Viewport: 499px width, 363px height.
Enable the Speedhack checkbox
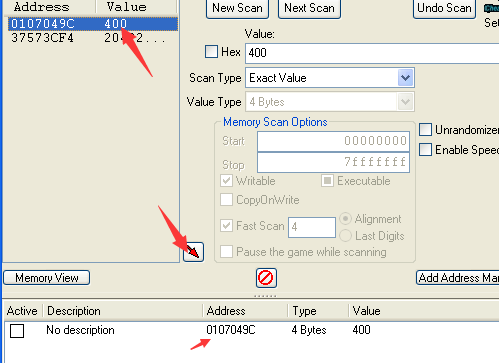point(425,150)
